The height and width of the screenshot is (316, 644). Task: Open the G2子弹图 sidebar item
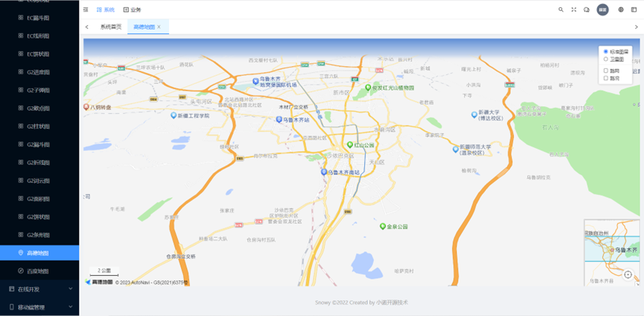(39, 90)
